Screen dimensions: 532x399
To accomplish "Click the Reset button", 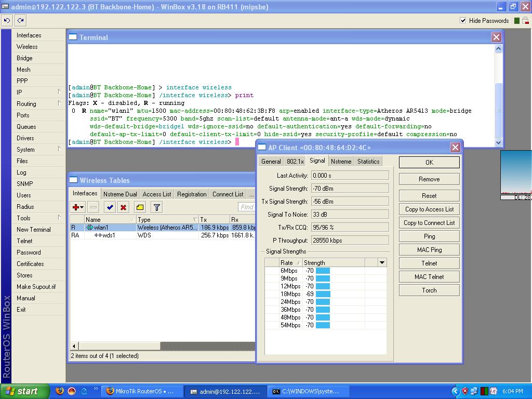I will coord(429,196).
